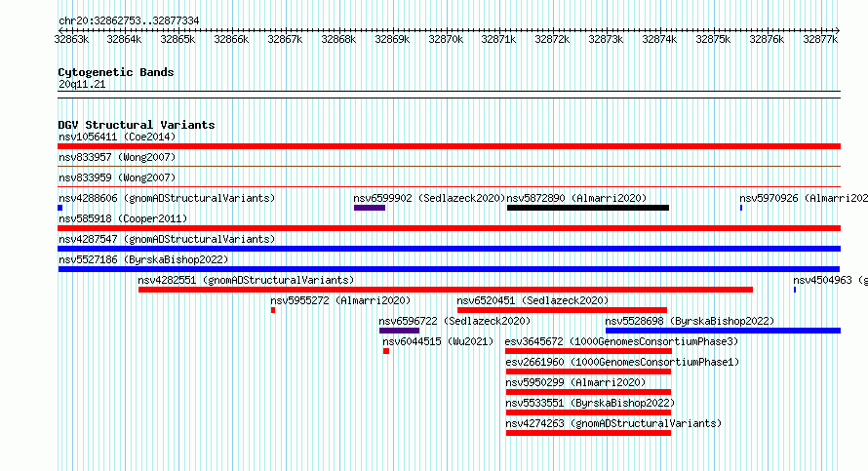The height and width of the screenshot is (471, 868).
Task: Select the blue bar under nsv4287547
Action: pos(449,249)
